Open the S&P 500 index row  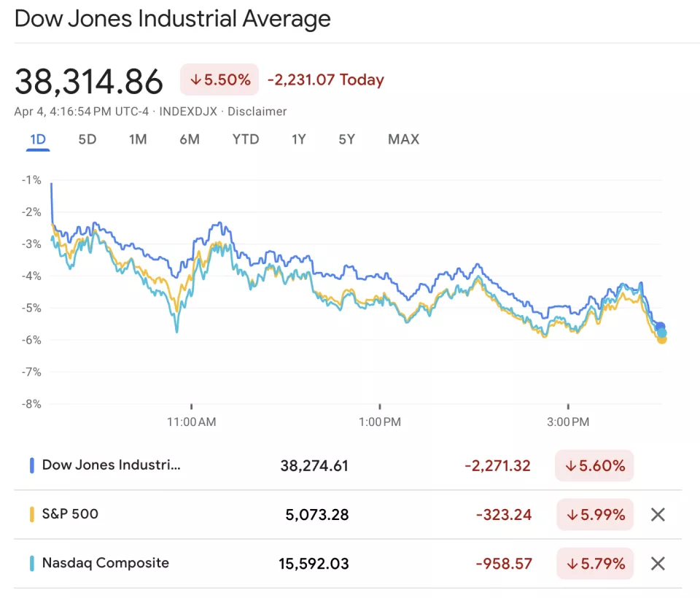[x=70, y=514]
